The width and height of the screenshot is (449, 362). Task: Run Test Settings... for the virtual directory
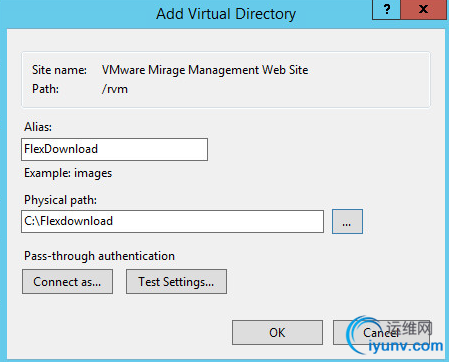coord(176,282)
